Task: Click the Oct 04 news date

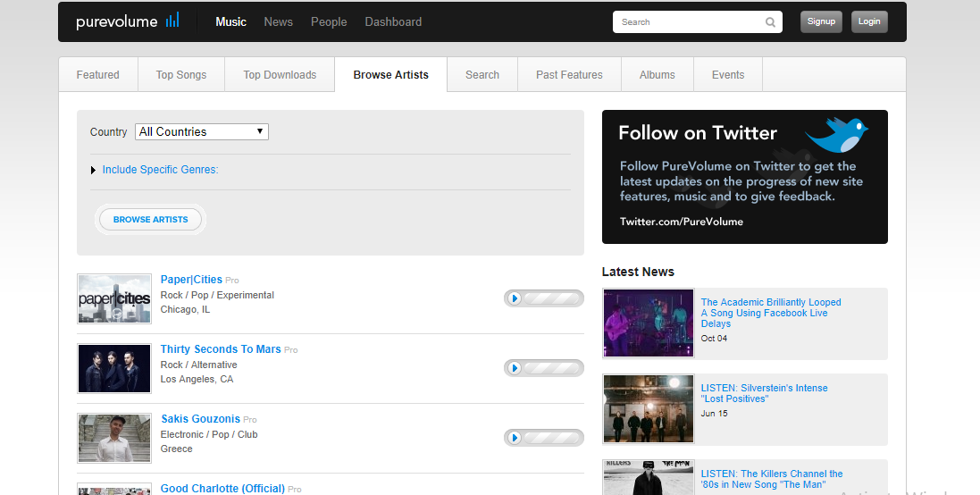Action: [x=714, y=338]
